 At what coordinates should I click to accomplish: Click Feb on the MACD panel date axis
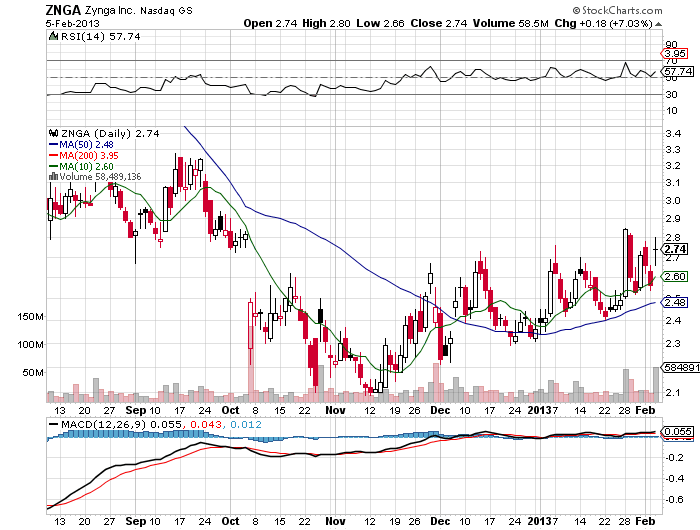tap(646, 521)
